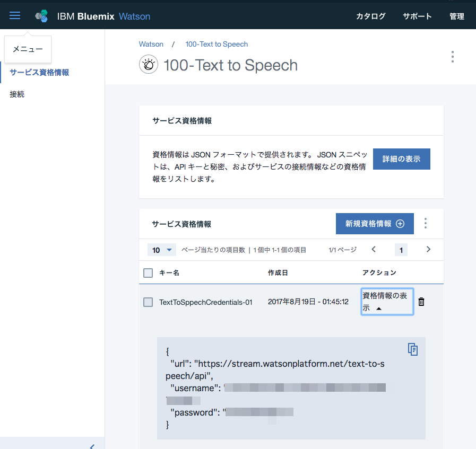
Task: Open the service actions kebab menu
Action: coord(452,57)
